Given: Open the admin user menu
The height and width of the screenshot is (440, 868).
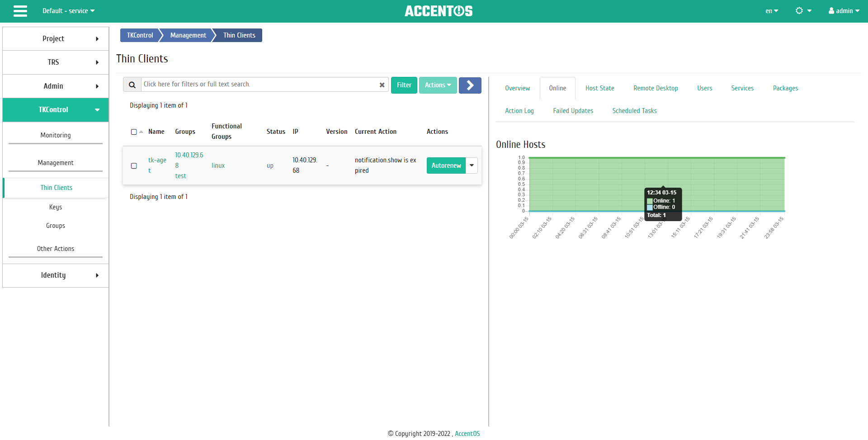Looking at the screenshot, I should coord(844,11).
